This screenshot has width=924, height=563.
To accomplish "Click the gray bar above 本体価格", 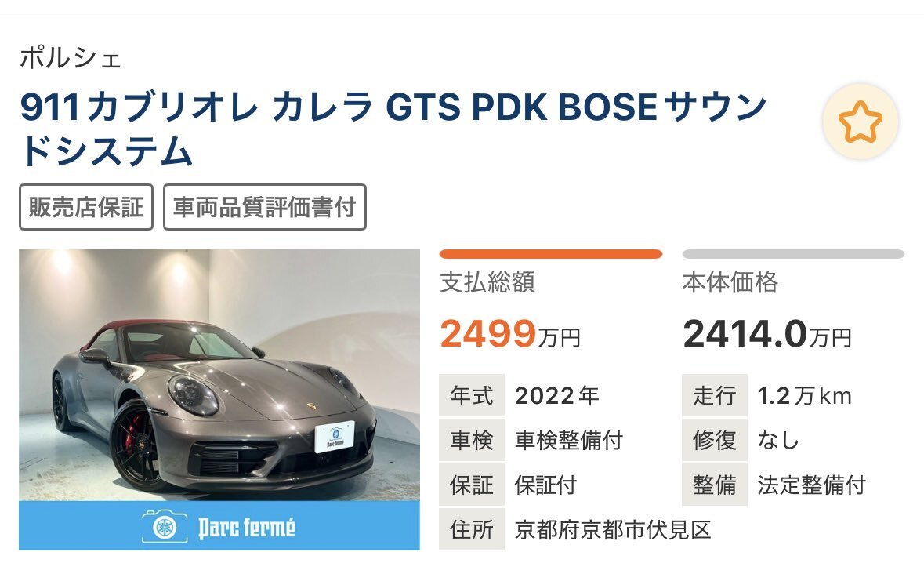I will pos(793,254).
